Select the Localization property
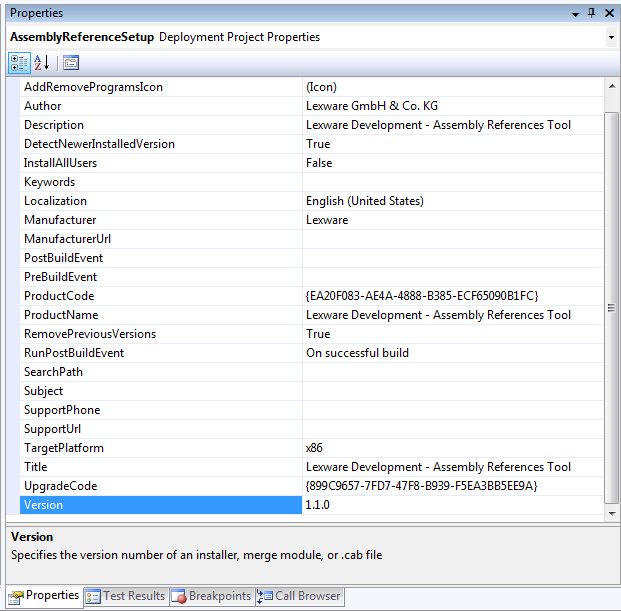 tap(161, 201)
